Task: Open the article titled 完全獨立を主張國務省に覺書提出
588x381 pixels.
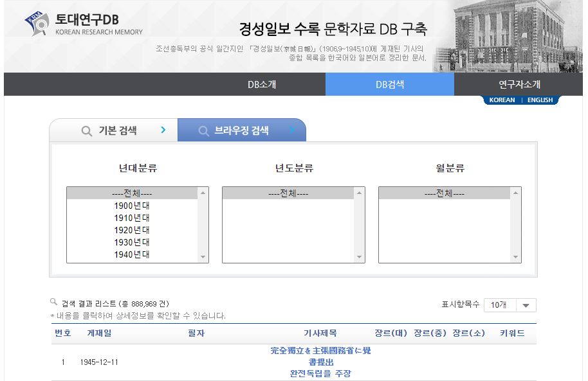Action: (320, 356)
